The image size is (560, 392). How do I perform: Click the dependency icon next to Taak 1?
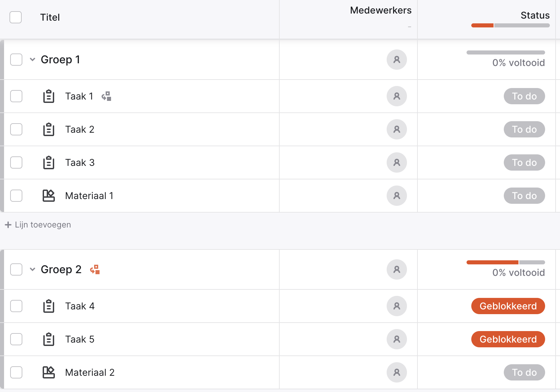(x=106, y=96)
